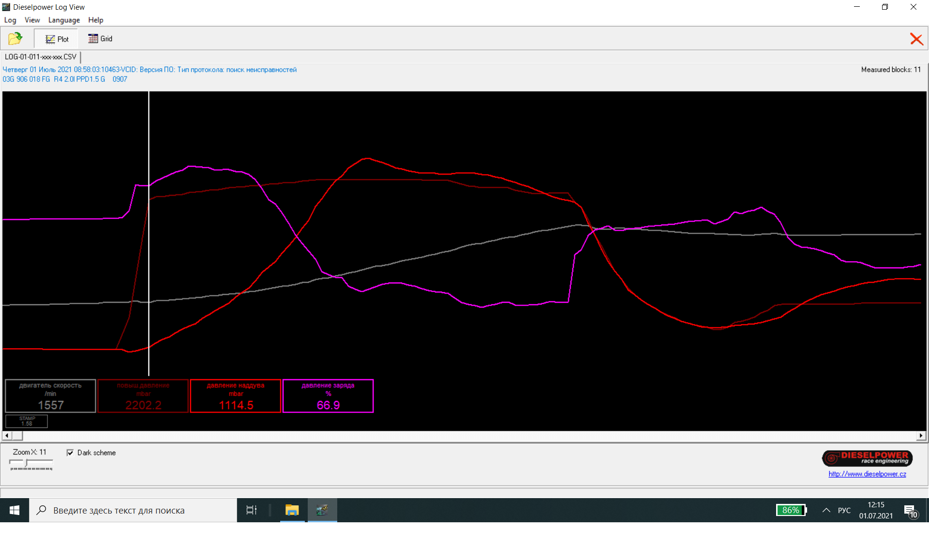Toggle the boost pressure 1114.5 mbar channel
929x560 pixels.
coord(236,396)
